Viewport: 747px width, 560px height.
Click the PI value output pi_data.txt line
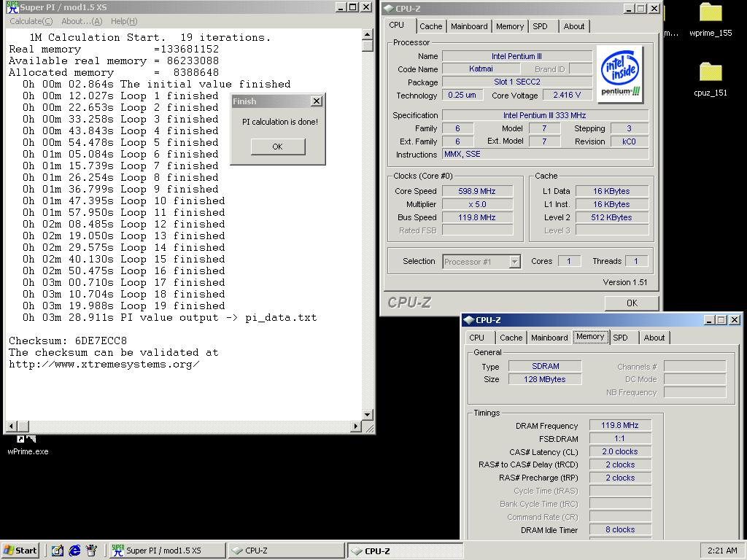pos(169,318)
